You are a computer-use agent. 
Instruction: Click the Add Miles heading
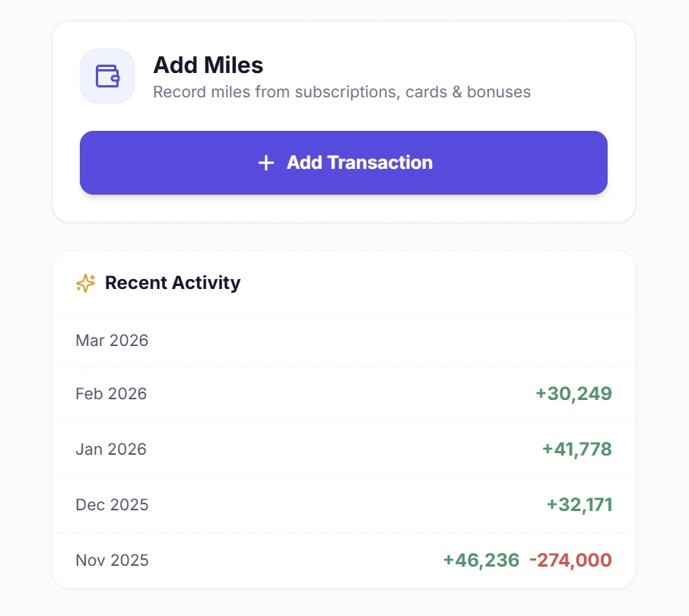[x=208, y=65]
